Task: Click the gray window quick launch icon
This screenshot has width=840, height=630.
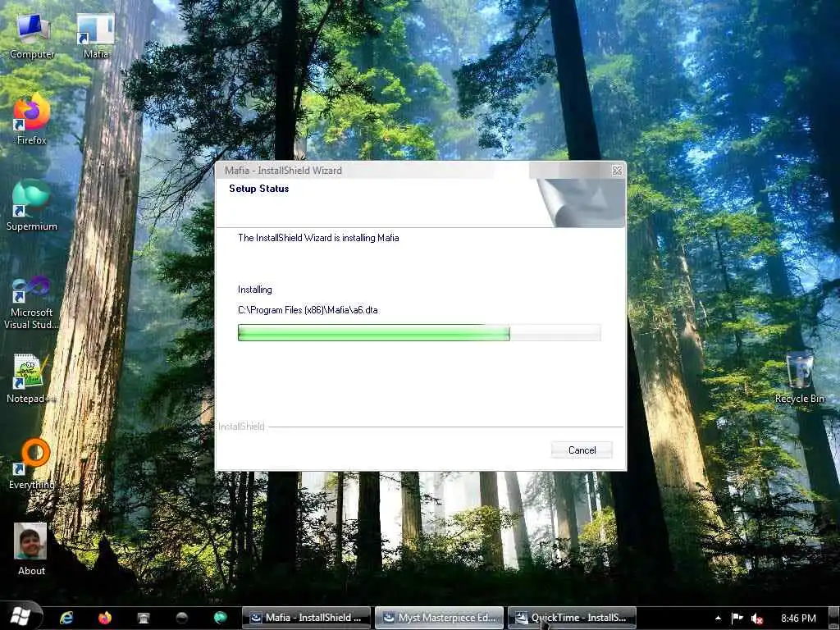Action: pyautogui.click(x=143, y=618)
